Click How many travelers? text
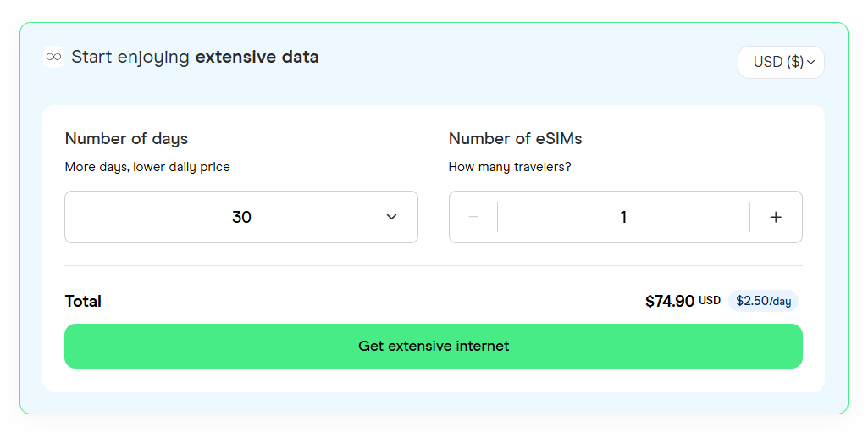Viewport: 868px width, 439px height. (510, 167)
